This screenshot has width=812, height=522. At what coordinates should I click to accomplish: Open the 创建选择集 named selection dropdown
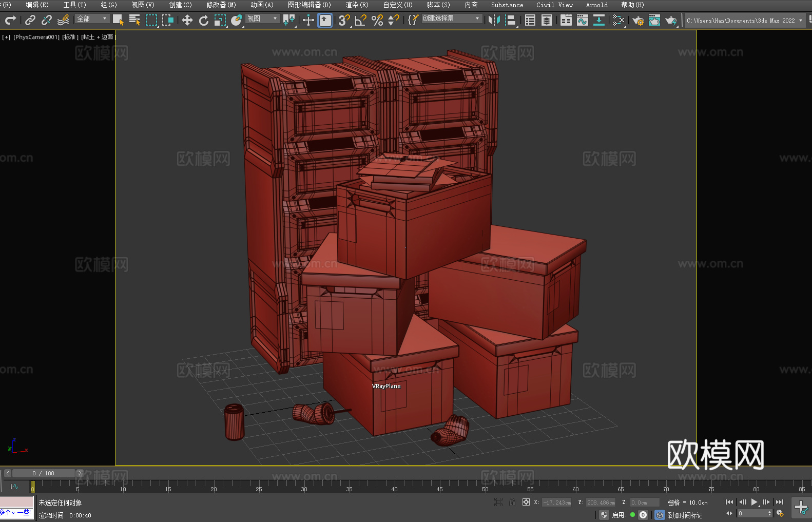pyautogui.click(x=452, y=18)
